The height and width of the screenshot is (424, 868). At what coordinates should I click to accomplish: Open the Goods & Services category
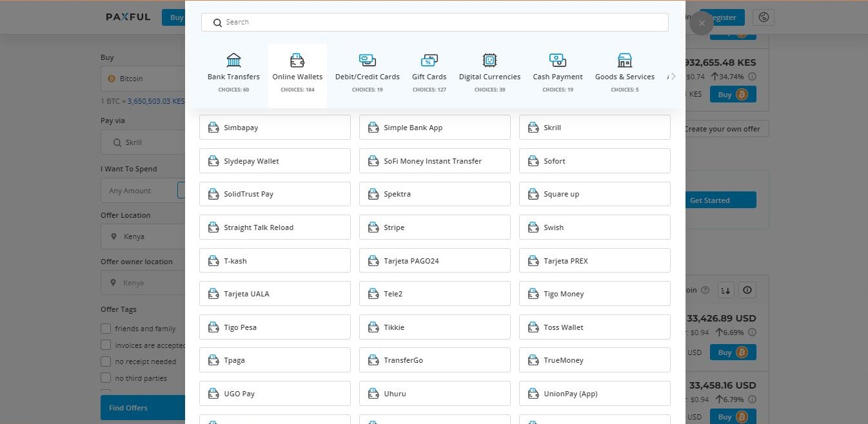625,75
